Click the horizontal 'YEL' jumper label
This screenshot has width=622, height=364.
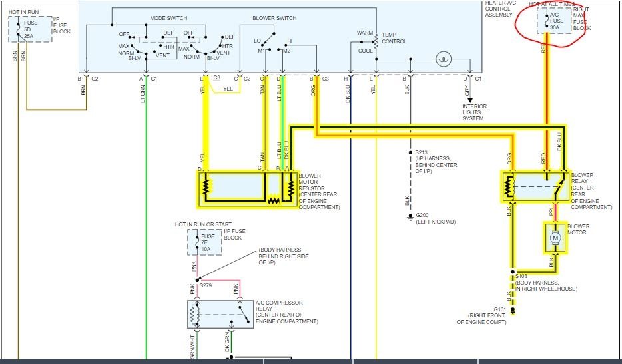pos(228,89)
